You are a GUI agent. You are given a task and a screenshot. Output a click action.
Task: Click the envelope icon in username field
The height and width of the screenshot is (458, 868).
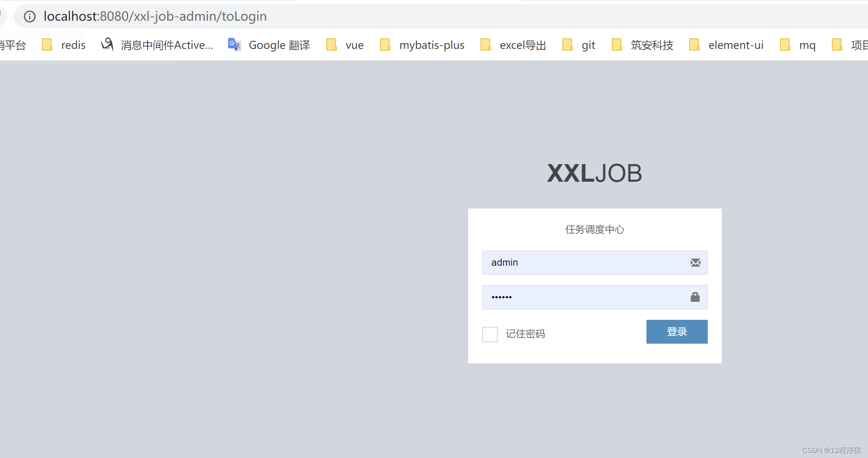pyautogui.click(x=695, y=263)
